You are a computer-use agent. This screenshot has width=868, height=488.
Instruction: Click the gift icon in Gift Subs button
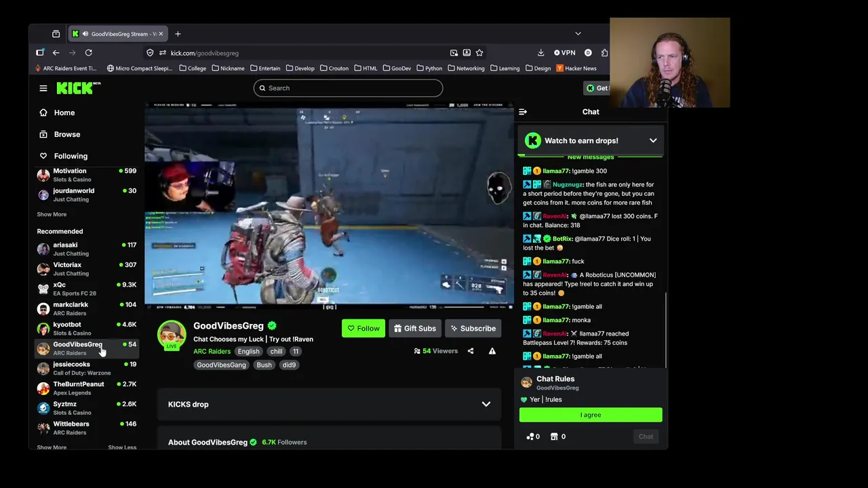(397, 329)
